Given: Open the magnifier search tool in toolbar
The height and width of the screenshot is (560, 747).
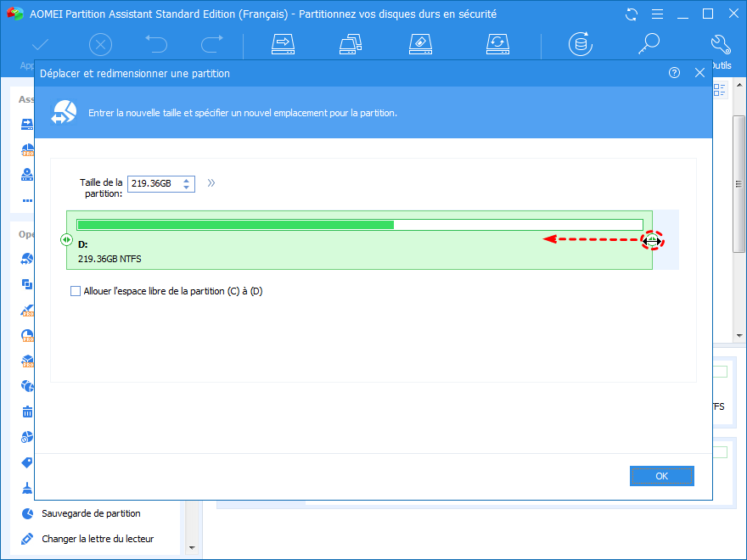Looking at the screenshot, I should tap(649, 43).
